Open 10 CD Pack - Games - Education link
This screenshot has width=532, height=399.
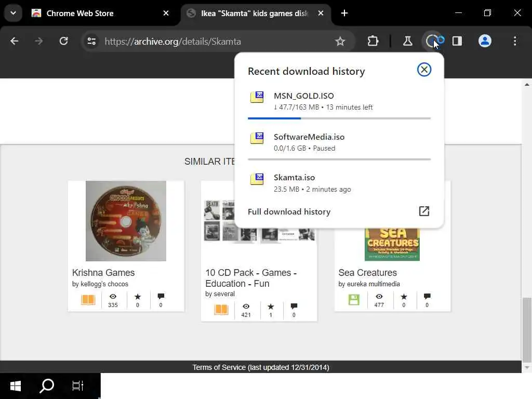click(251, 278)
